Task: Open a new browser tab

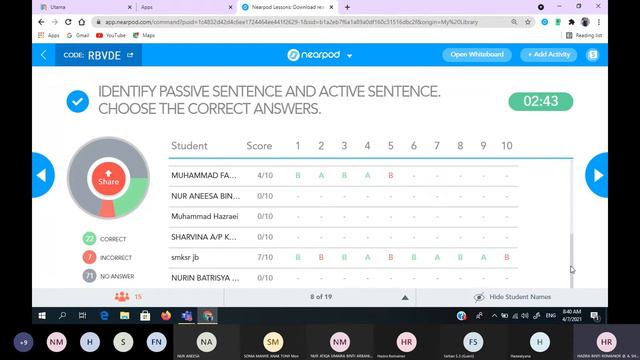Action: (x=347, y=7)
